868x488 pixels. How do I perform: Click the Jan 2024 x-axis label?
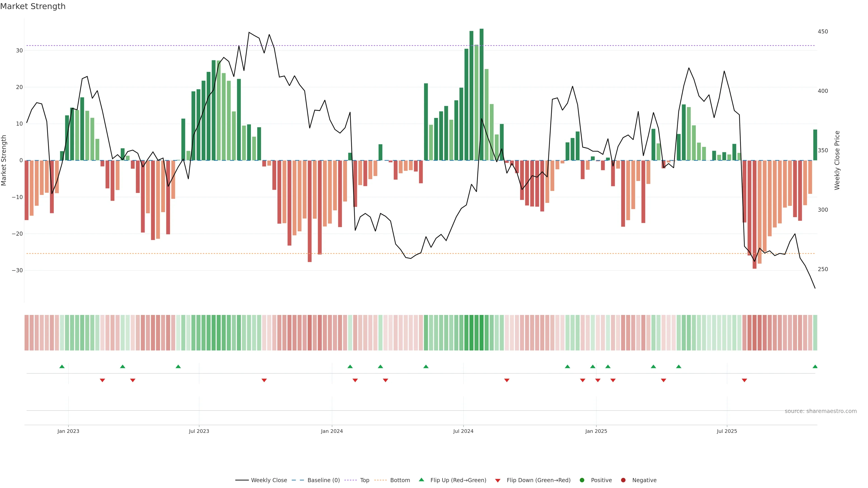pyautogui.click(x=332, y=431)
